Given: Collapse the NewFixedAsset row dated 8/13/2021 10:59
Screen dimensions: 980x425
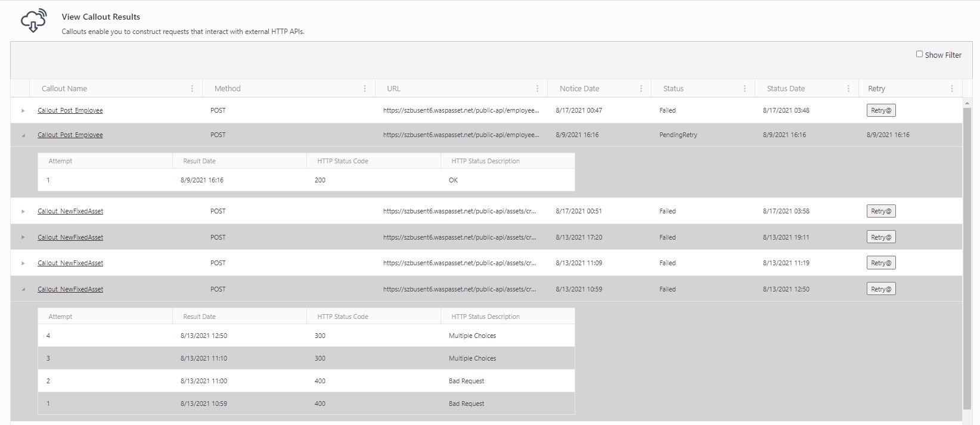Looking at the screenshot, I should point(23,289).
